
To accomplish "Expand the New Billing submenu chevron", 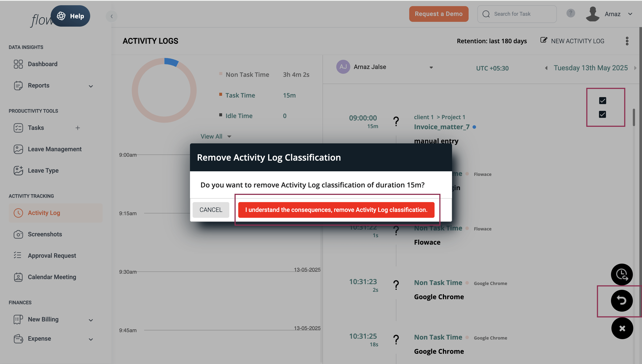I will click(91, 320).
